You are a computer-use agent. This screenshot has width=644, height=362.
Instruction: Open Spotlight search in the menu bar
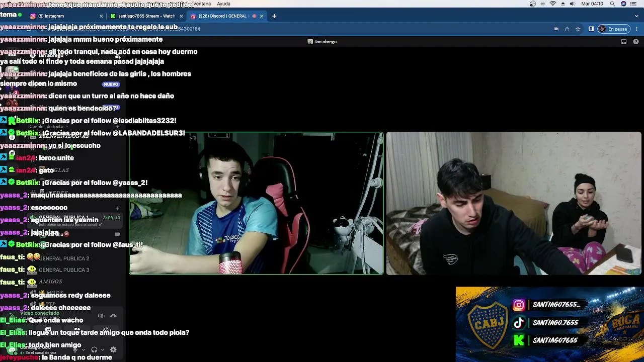(x=612, y=4)
